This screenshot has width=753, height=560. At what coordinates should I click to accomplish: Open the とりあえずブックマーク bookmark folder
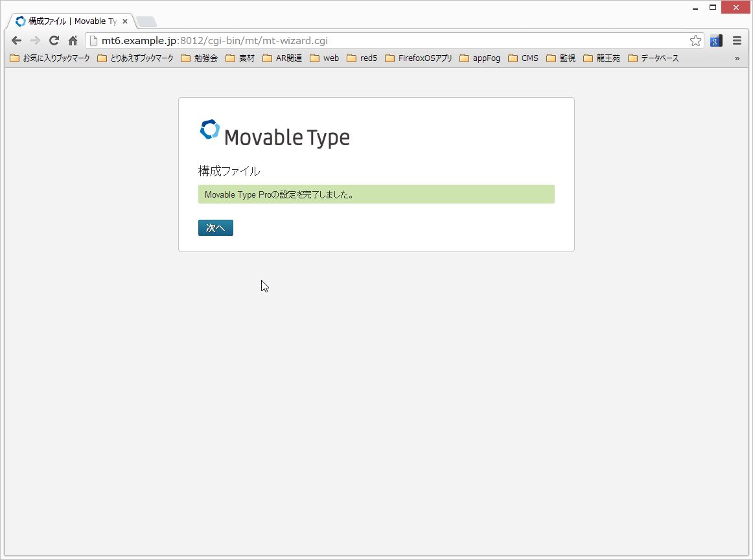click(x=135, y=58)
